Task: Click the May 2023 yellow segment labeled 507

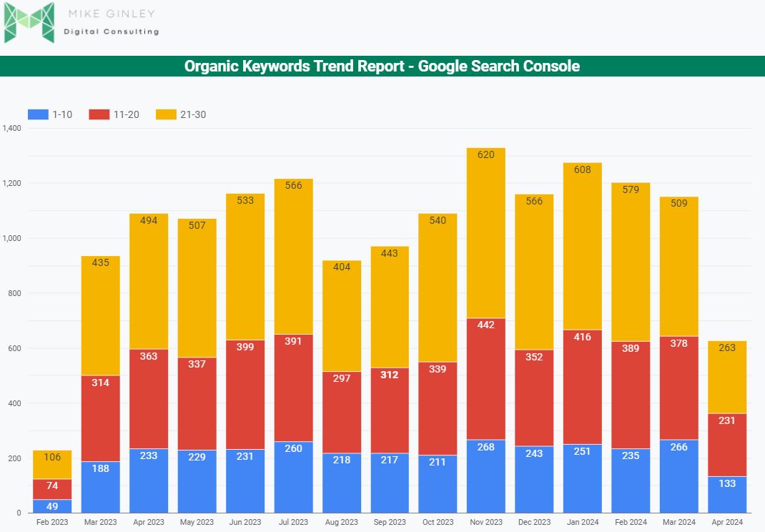Action: coord(197,288)
